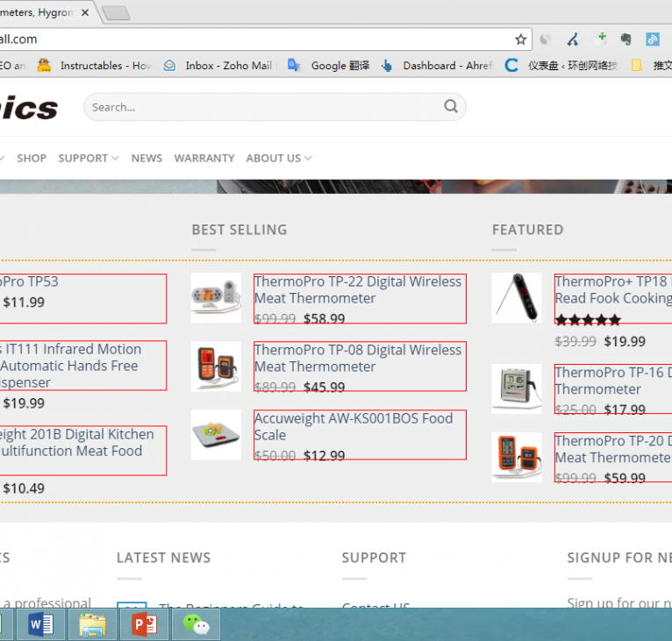Screen dimensions: 672x641
Task: Click inside the site search field
Action: [263, 107]
